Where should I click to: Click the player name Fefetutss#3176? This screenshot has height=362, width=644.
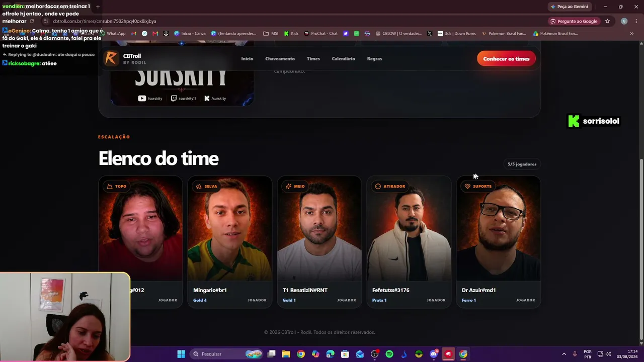point(391,290)
